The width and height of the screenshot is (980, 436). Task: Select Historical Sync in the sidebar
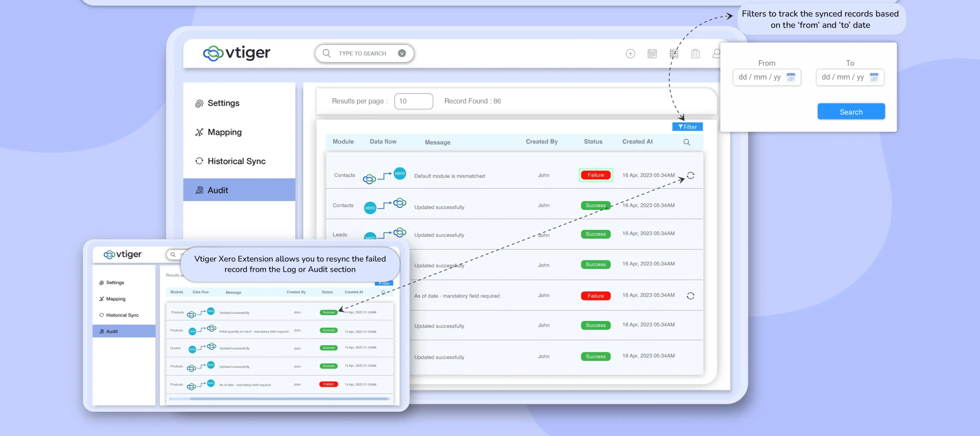[236, 161]
